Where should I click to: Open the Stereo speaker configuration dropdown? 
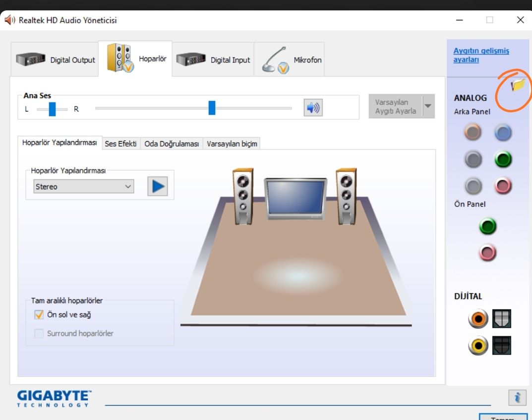(x=84, y=186)
